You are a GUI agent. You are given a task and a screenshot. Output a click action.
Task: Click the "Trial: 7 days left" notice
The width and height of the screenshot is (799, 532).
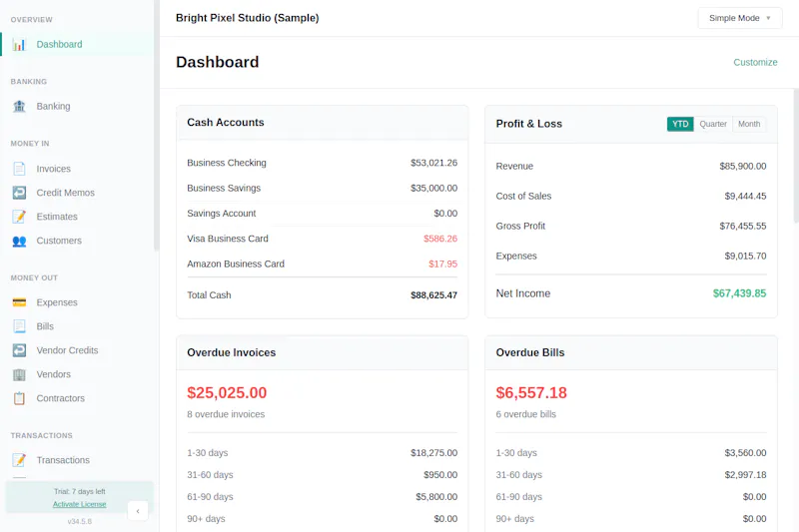[x=80, y=491]
